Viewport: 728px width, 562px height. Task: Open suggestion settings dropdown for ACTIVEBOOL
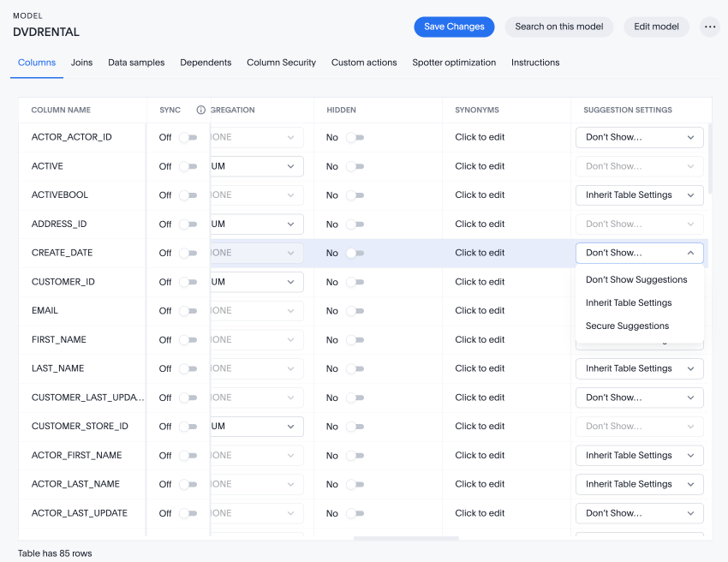click(x=639, y=195)
